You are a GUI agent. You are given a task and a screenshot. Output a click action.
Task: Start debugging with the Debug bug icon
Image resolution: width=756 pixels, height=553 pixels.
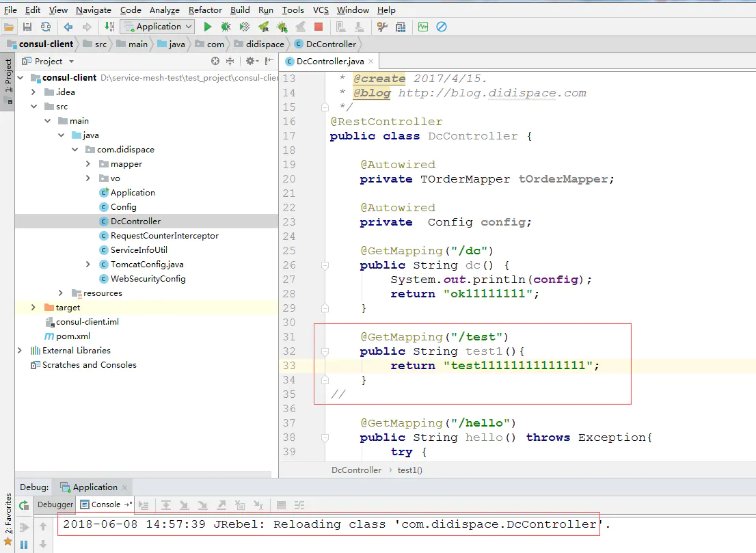(226, 27)
